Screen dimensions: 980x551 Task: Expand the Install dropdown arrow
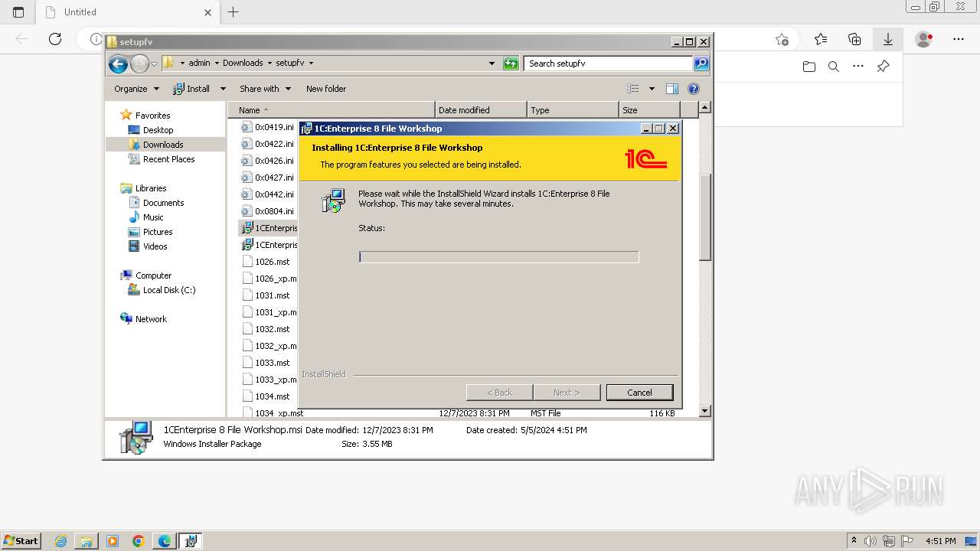click(223, 89)
